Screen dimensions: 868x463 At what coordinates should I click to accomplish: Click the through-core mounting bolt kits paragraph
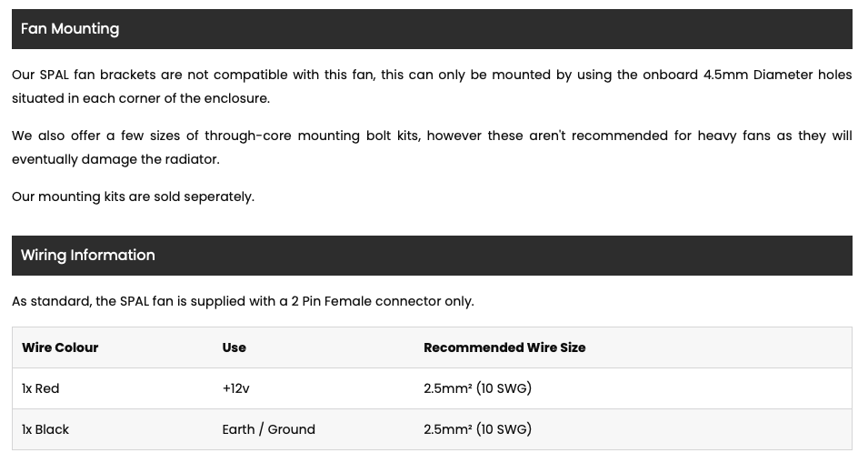coord(432,147)
